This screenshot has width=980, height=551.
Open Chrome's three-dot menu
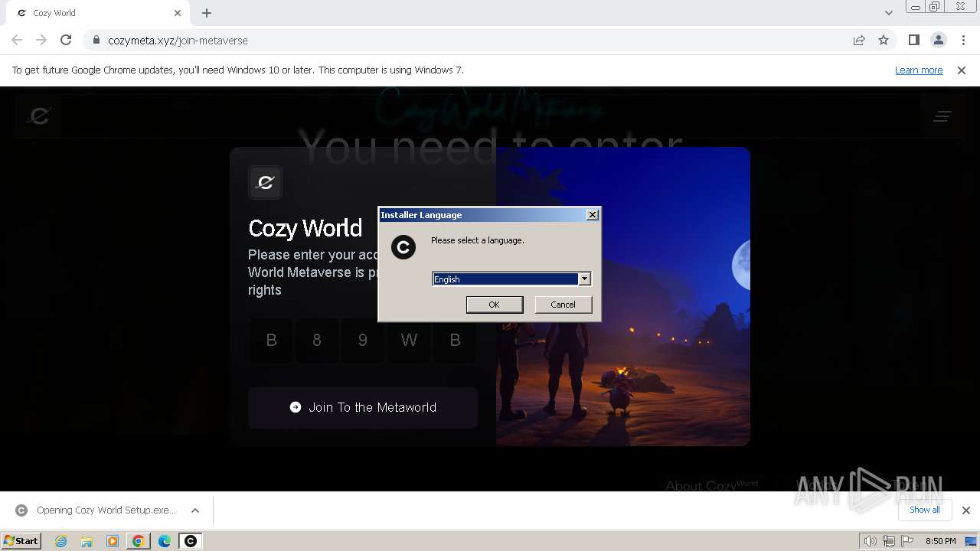(x=963, y=40)
